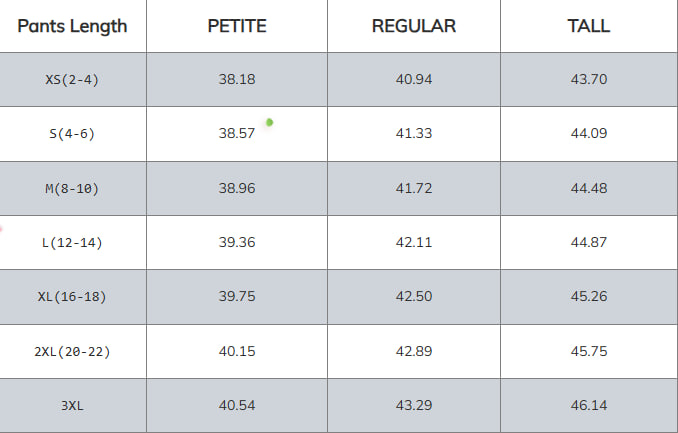Select the 43.29 regular length value
Screen dimensions: 678x433
coord(414,405)
